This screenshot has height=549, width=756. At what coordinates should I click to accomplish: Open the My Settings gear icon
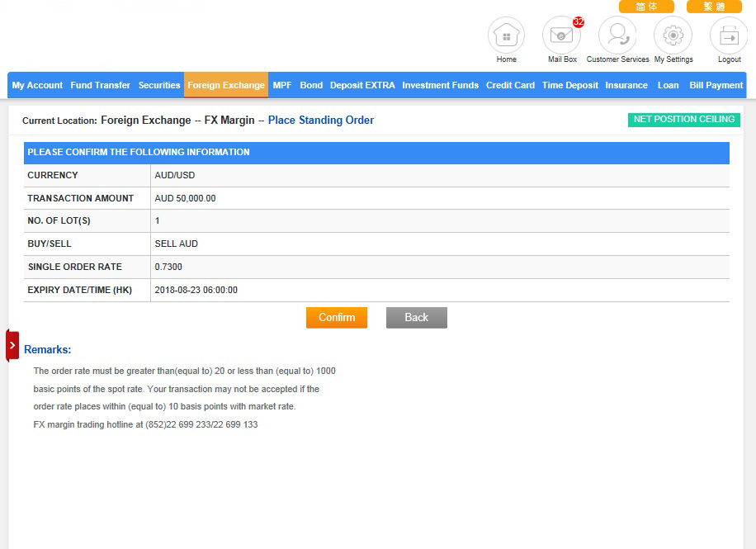tap(673, 36)
